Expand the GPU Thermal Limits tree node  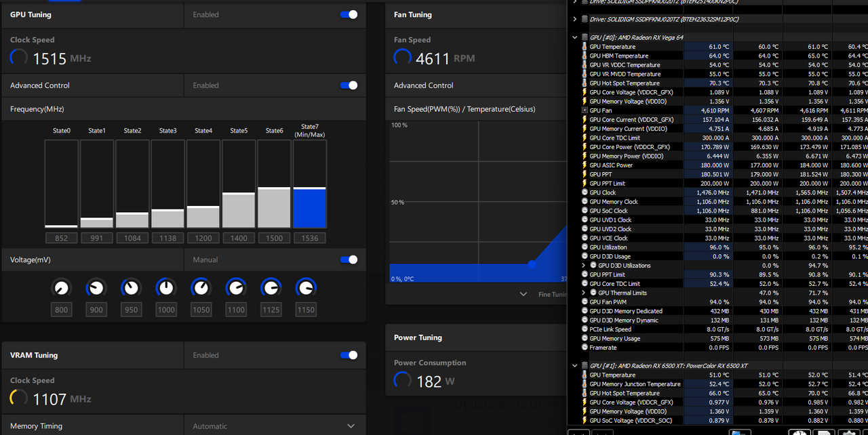pos(584,293)
